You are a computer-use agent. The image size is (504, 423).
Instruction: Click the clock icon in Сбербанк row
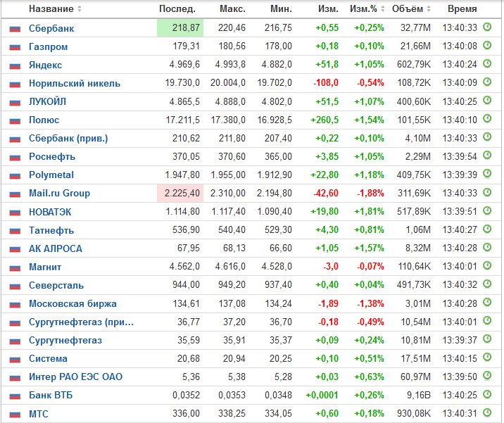(487, 27)
